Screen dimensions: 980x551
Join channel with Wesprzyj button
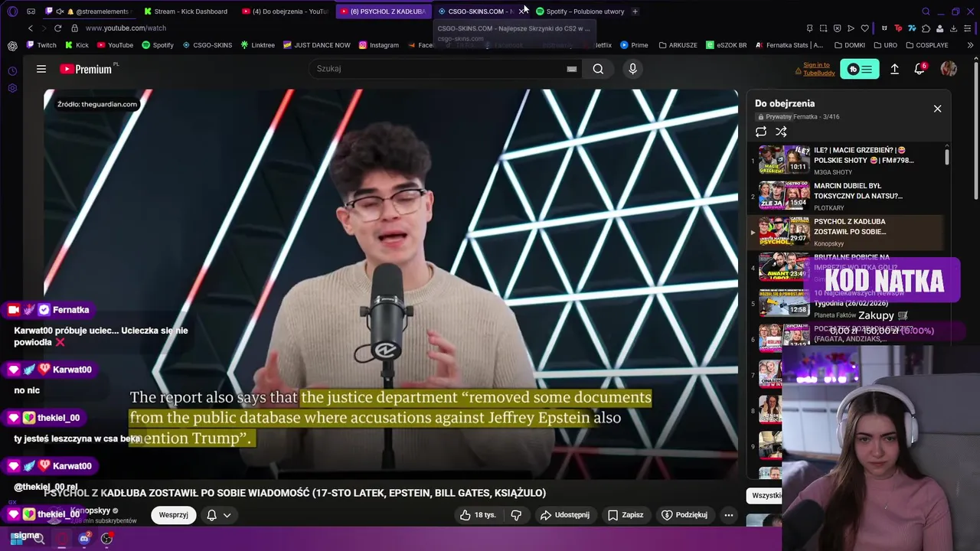pos(174,515)
